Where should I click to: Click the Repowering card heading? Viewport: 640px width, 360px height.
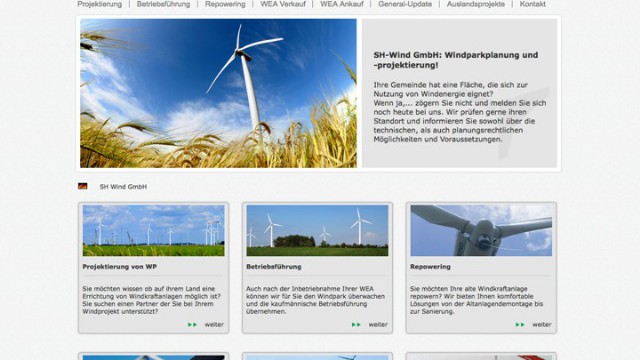(430, 267)
